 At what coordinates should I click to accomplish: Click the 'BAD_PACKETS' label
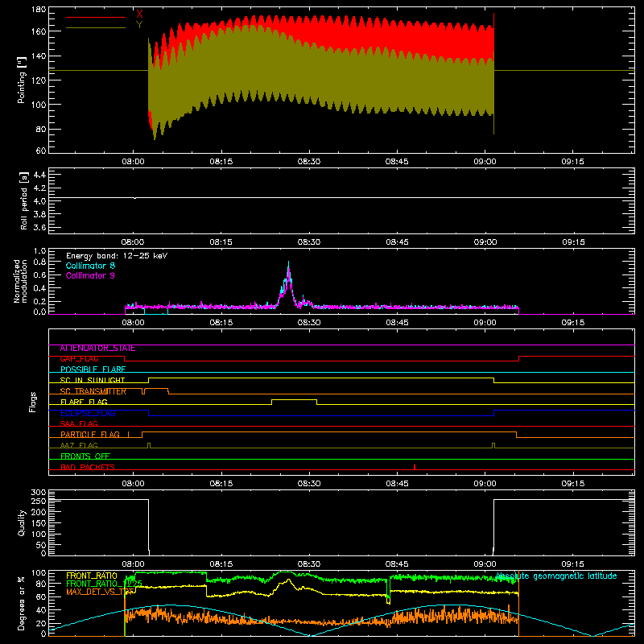[88, 467]
